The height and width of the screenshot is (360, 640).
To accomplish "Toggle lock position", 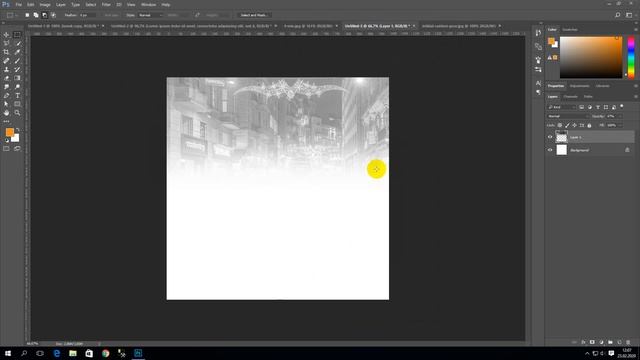I will click(x=574, y=125).
